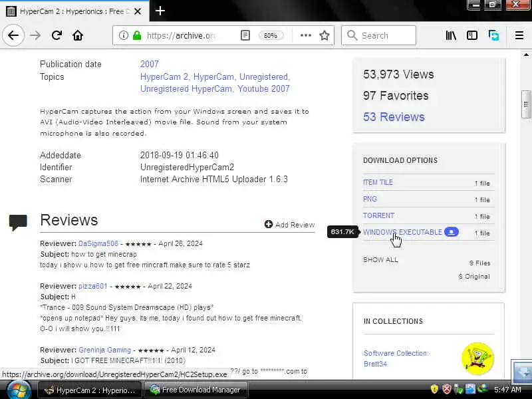Switch to HyperCam 2 taskbar button
Screen dimensions: 532x399
coord(90,390)
